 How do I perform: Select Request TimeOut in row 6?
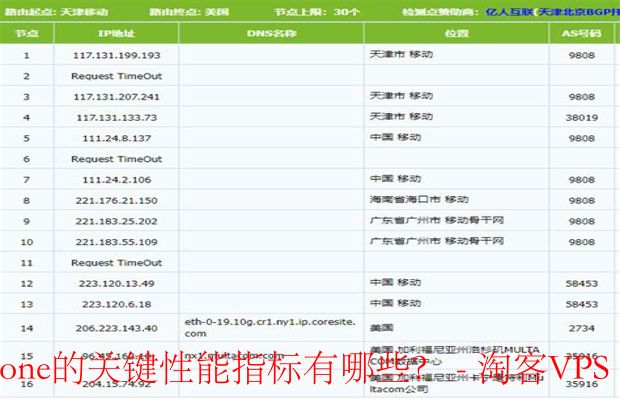click(117, 159)
